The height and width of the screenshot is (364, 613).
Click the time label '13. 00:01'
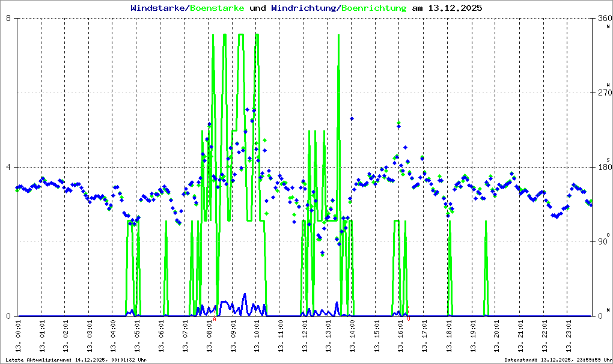point(18,336)
